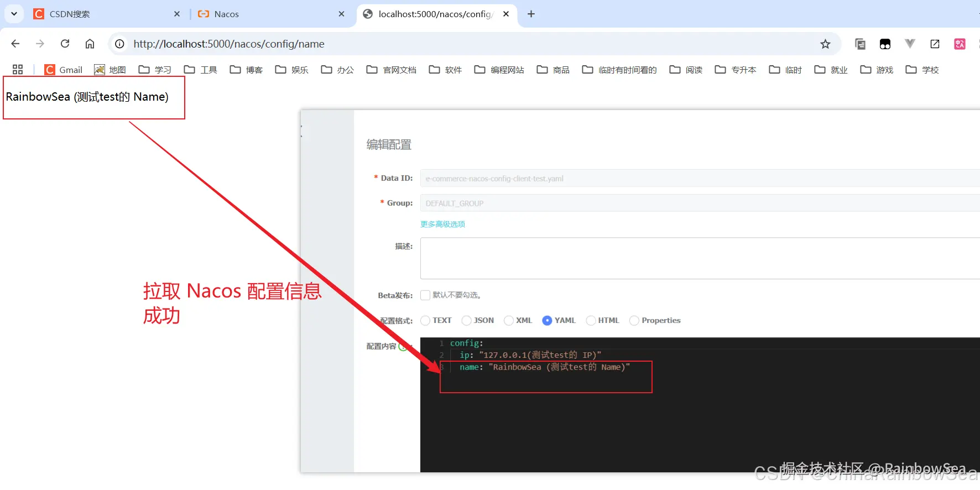Close the CSDN搜索 tab

tap(177, 14)
